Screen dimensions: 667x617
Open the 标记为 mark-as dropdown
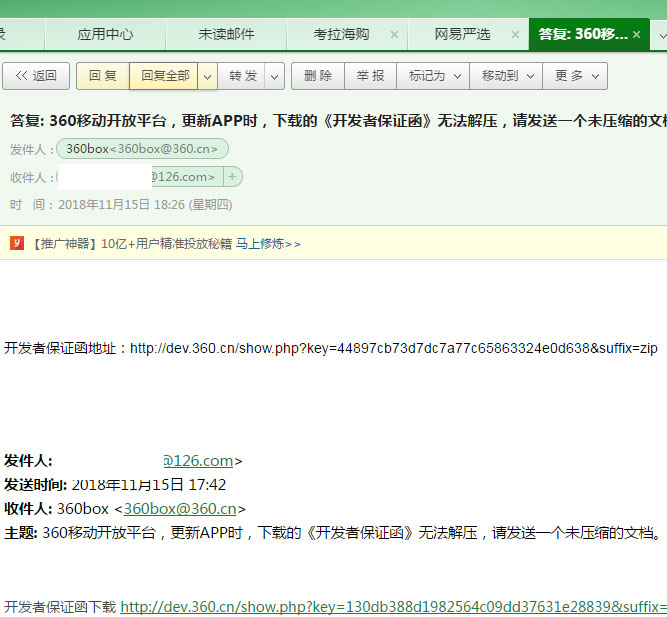click(x=433, y=76)
